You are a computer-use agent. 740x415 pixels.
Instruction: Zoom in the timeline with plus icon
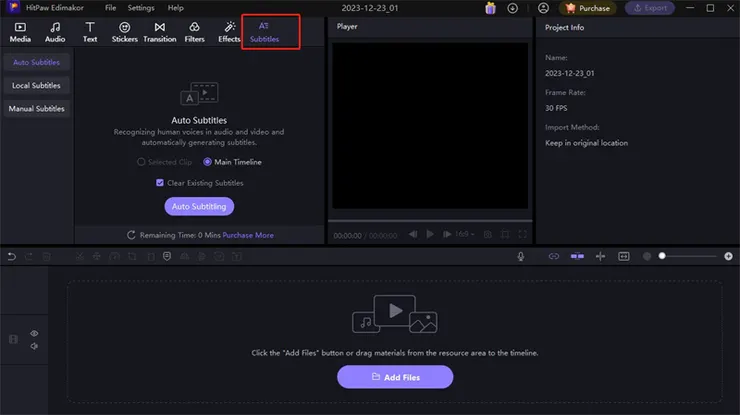(728, 256)
